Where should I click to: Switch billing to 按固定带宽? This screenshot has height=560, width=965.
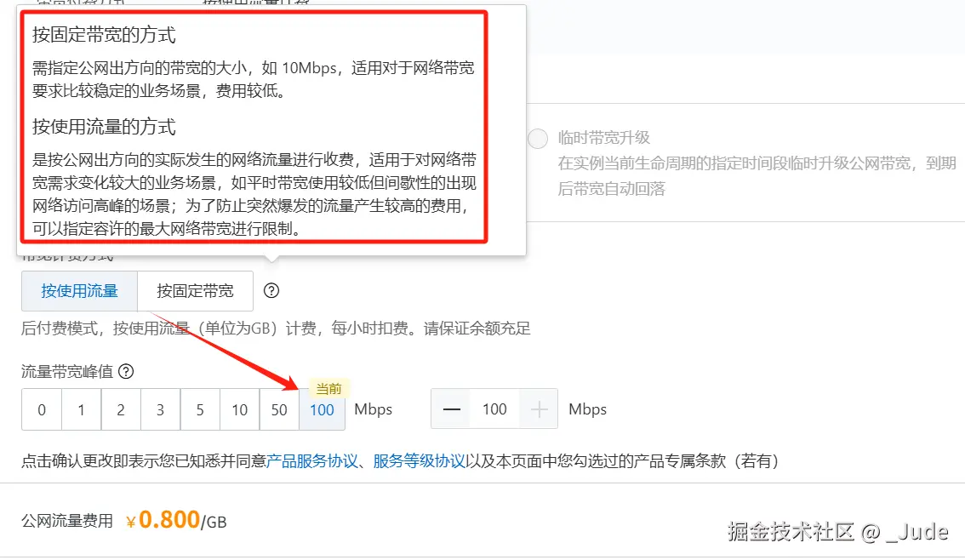click(x=195, y=291)
